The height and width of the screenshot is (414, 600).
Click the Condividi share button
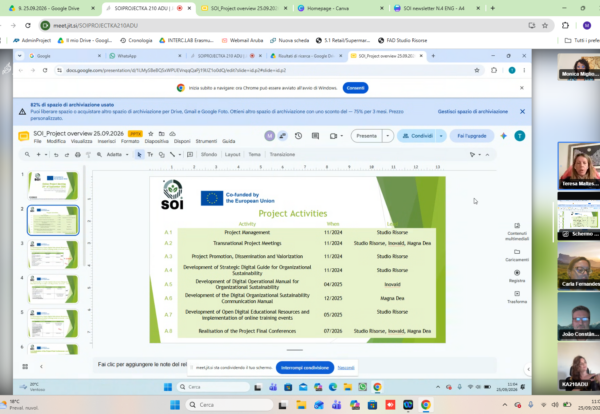tap(417, 136)
